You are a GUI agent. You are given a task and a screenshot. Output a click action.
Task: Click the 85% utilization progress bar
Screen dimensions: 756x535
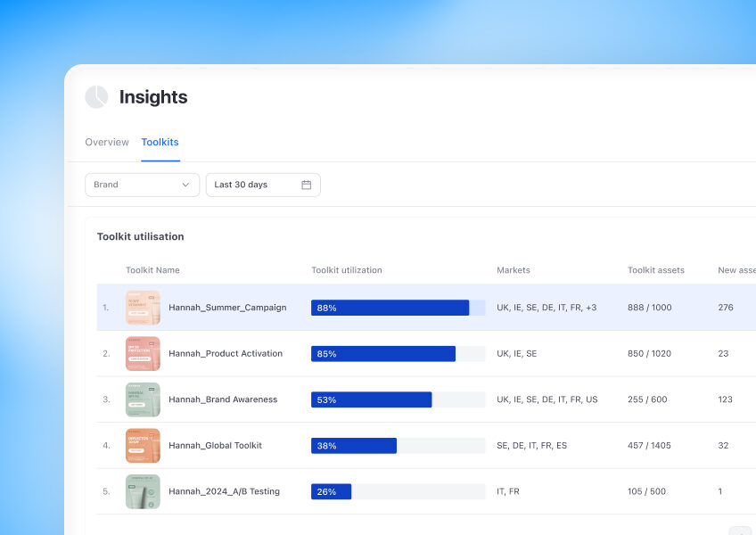[x=399, y=354]
